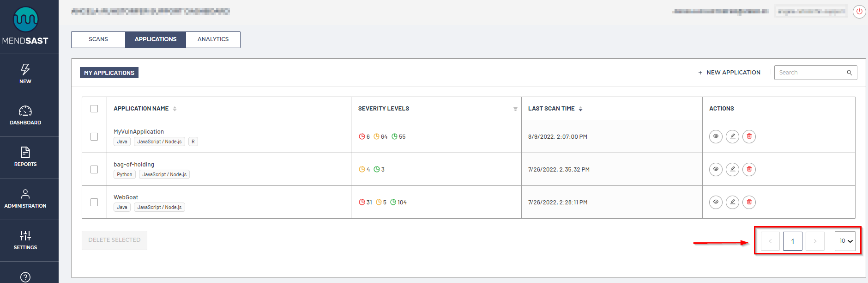Sort by Last Scan Time column
The image size is (868, 283).
coord(580,109)
